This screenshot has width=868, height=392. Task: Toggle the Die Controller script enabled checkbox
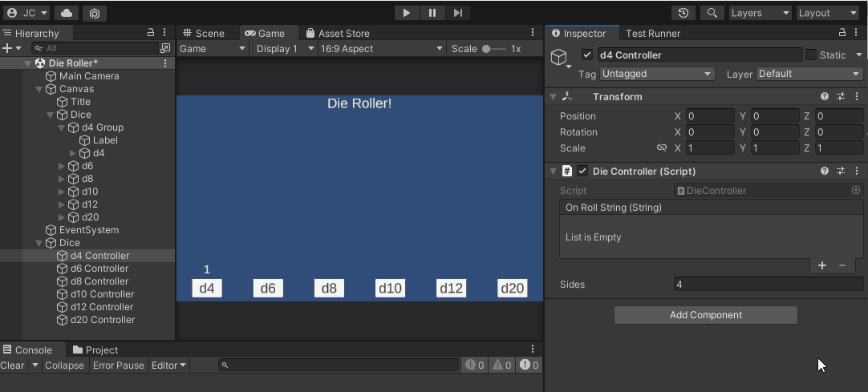pos(582,171)
